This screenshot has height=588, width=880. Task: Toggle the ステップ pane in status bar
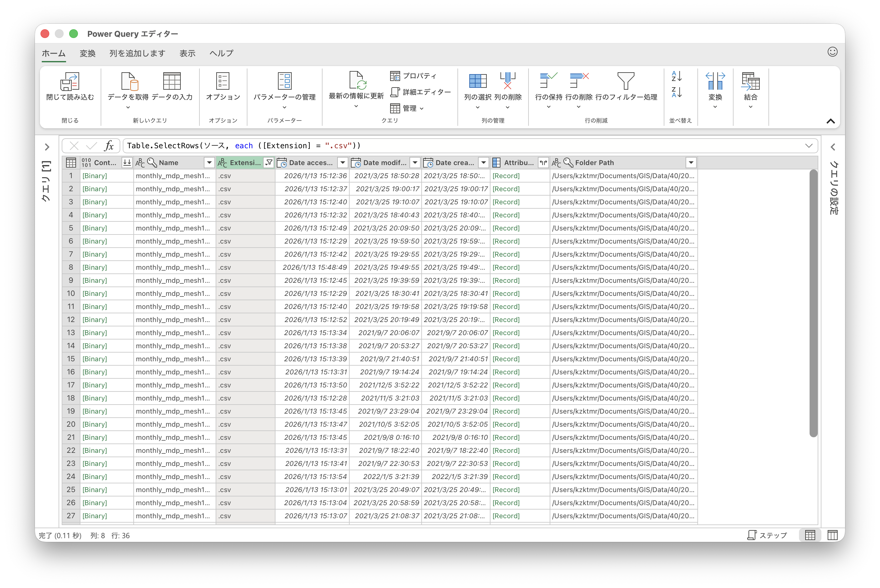coord(767,535)
